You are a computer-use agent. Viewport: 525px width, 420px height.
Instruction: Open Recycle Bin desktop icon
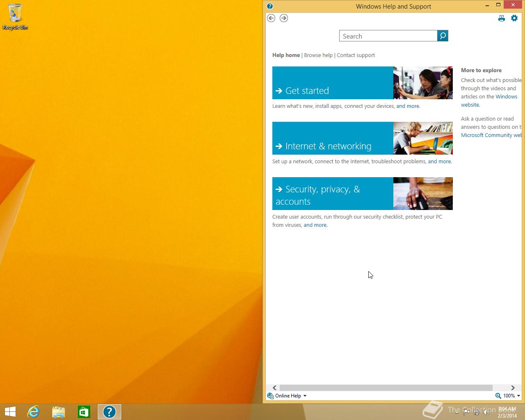pos(15,17)
